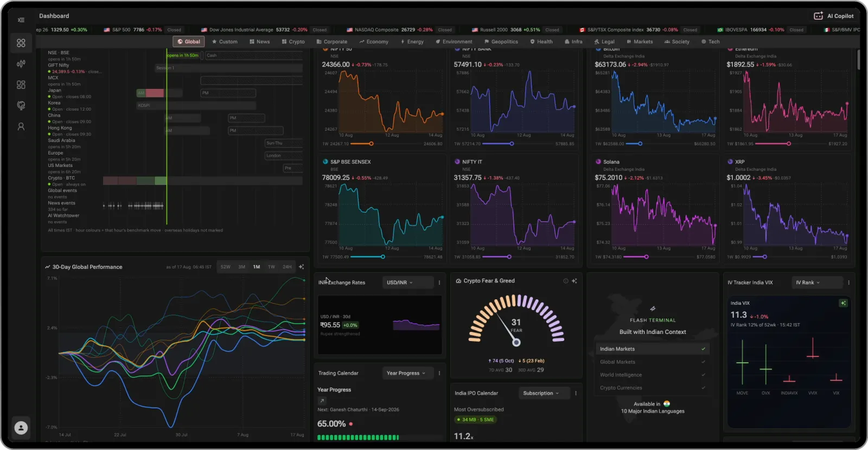Click the S&P BSE SENSEX index icon
This screenshot has height=450, width=868.
coord(325,162)
